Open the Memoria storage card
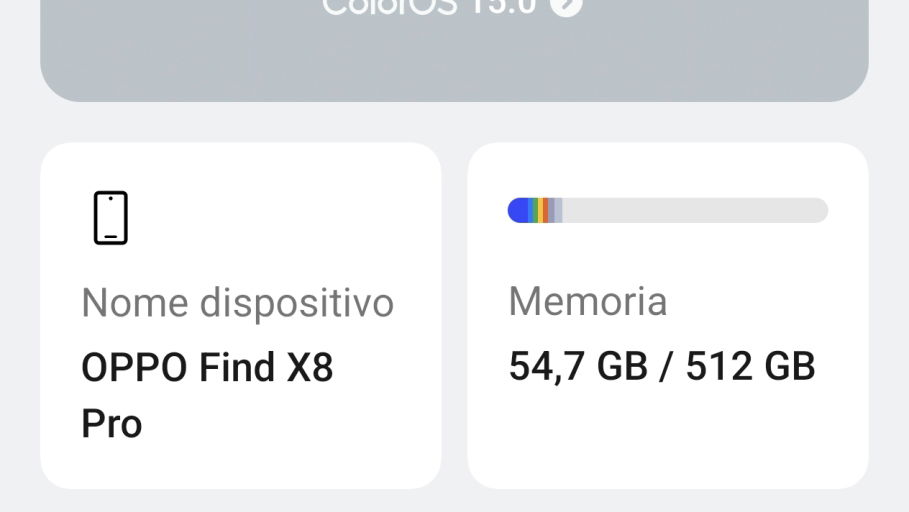Image resolution: width=909 pixels, height=512 pixels. coord(668,315)
